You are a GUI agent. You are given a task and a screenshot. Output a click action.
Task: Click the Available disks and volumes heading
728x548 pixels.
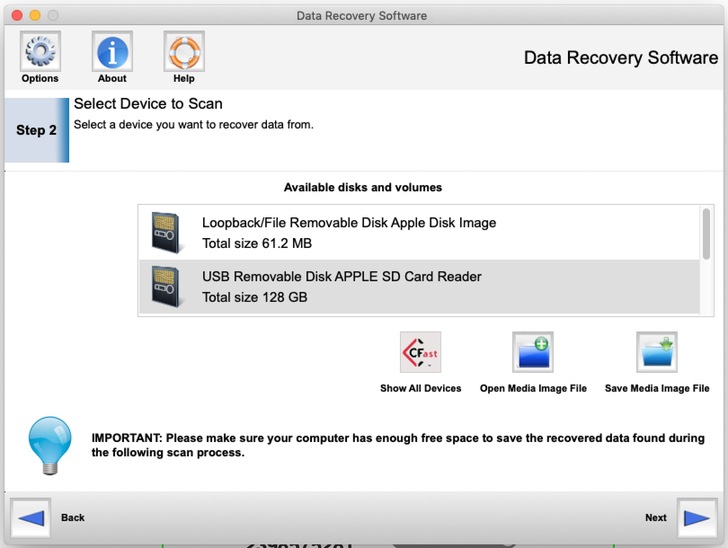point(363,187)
